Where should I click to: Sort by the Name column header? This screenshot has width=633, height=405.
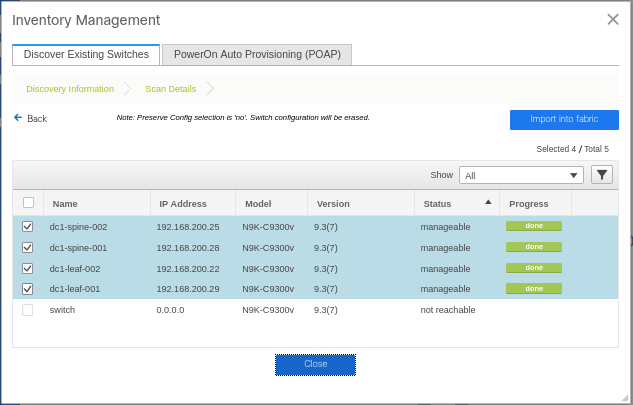(65, 204)
